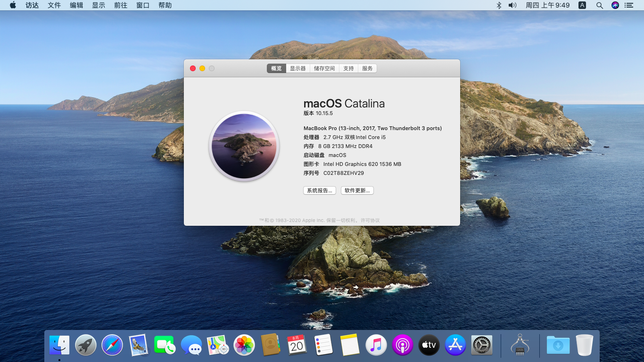Open the Mail stamp icon in Dock
The image size is (644, 362).
pos(139,346)
